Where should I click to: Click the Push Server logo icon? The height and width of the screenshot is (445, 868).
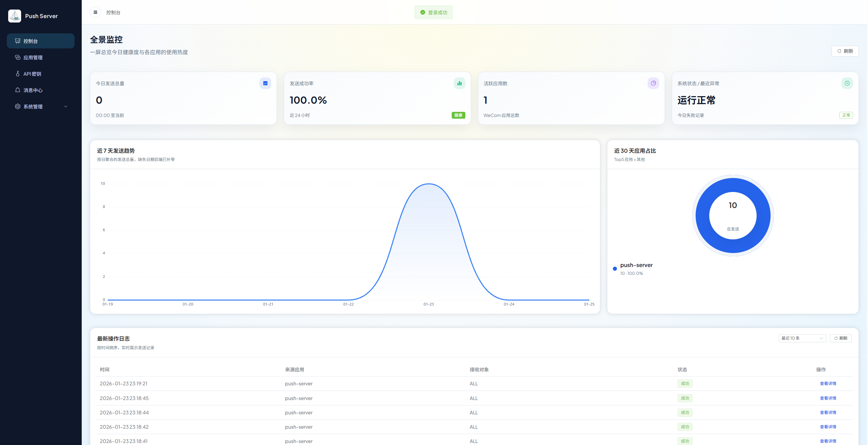coord(15,16)
